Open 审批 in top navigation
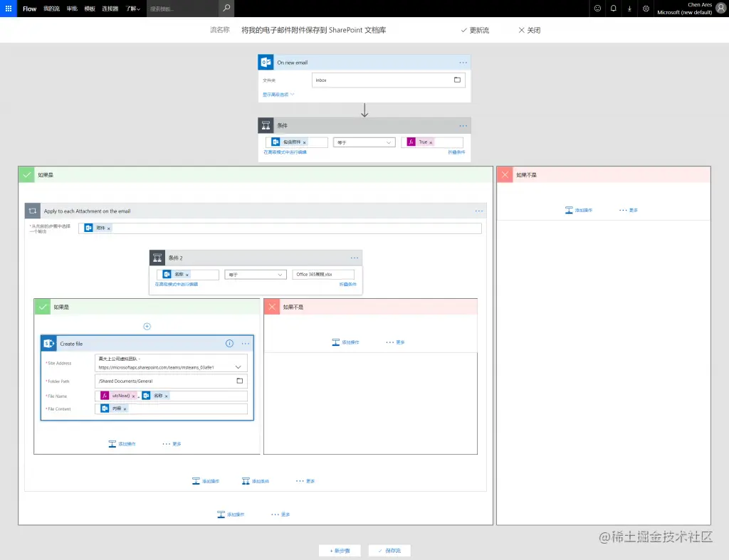 click(x=72, y=9)
